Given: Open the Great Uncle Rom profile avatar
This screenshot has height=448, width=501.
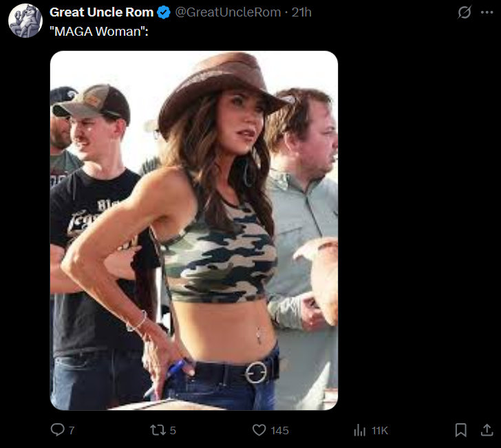Looking at the screenshot, I should (x=25, y=21).
